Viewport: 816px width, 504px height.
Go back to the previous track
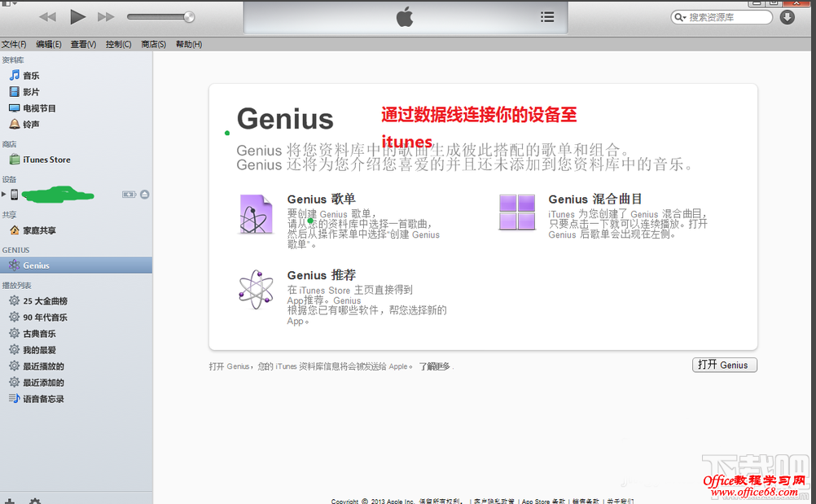[x=48, y=16]
